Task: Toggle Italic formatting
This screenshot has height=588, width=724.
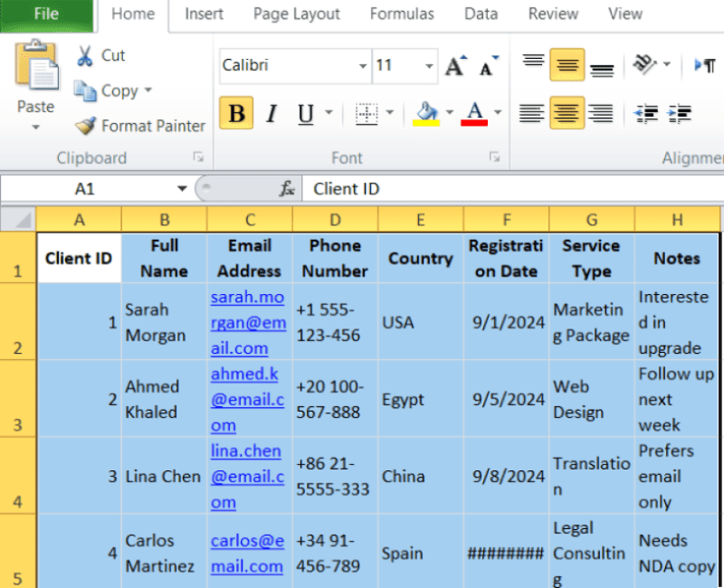Action: pos(271,113)
